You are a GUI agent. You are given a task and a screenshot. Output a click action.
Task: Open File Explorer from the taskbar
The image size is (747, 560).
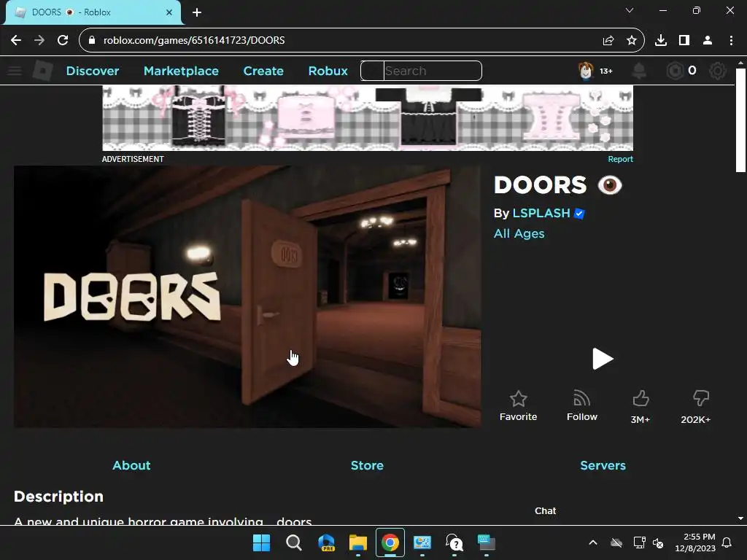click(357, 542)
